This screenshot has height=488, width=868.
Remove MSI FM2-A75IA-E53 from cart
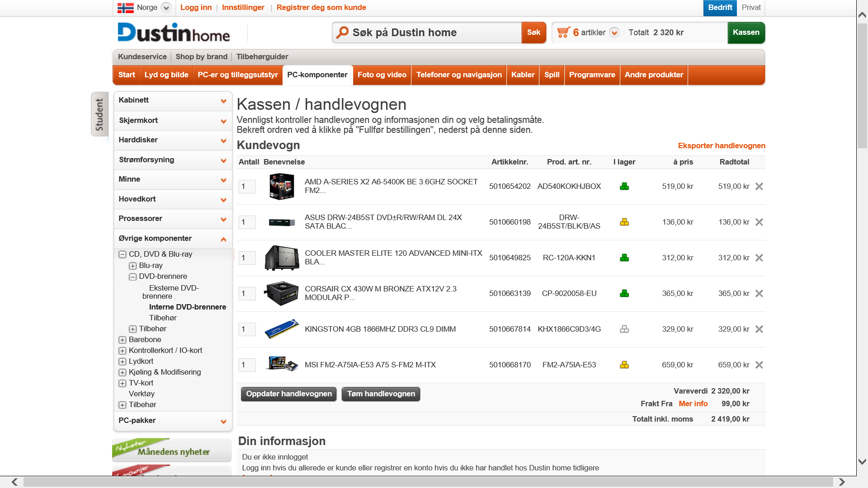(759, 365)
